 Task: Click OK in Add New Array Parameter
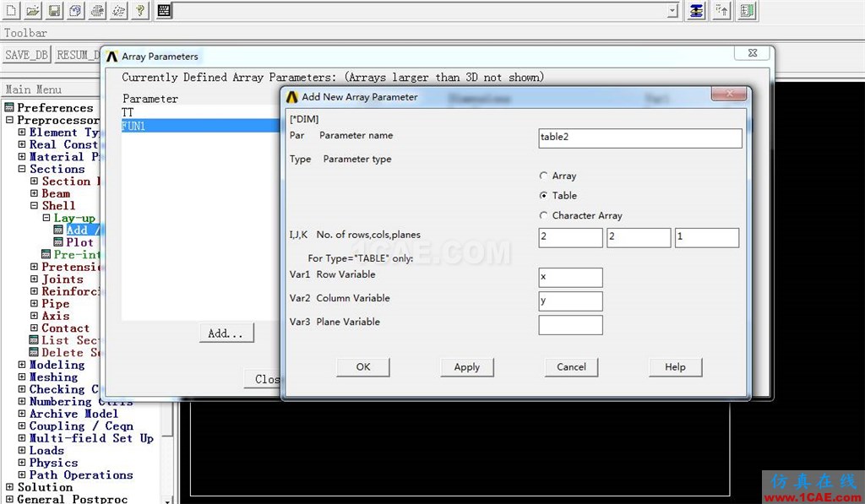(363, 366)
